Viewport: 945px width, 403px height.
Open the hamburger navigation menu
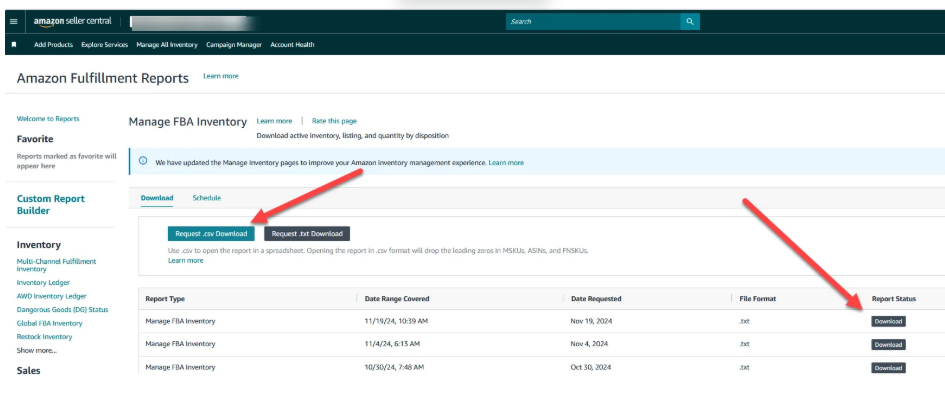14,22
